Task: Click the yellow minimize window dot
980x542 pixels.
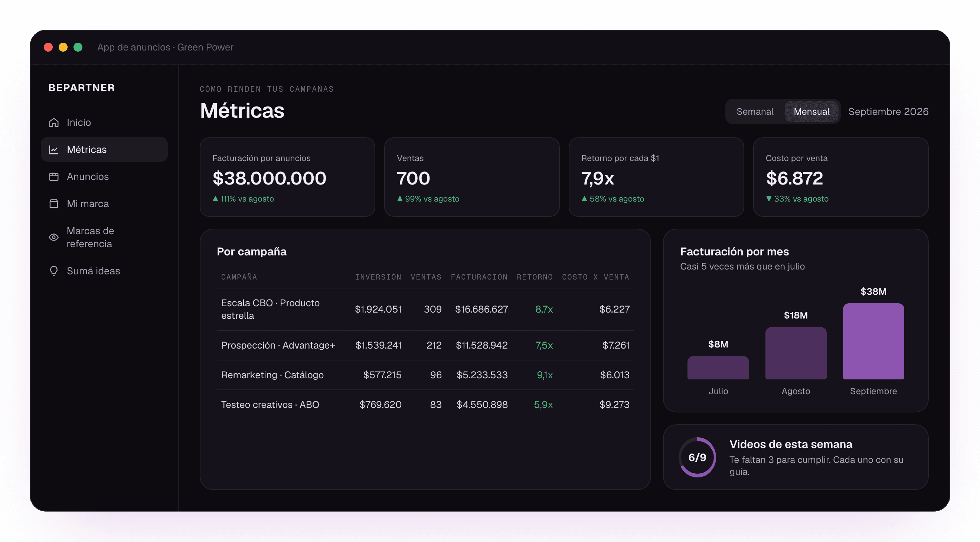Action: [63, 47]
